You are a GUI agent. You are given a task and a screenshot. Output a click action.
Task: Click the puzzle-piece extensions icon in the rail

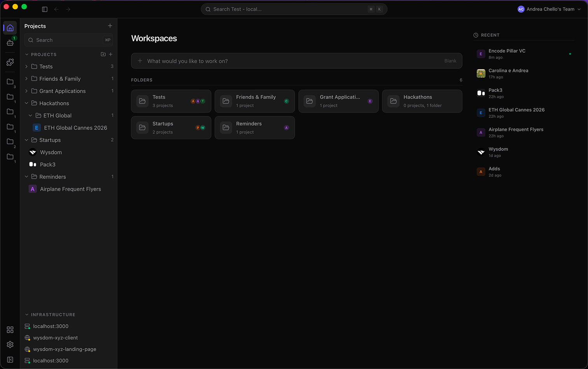coord(10,62)
